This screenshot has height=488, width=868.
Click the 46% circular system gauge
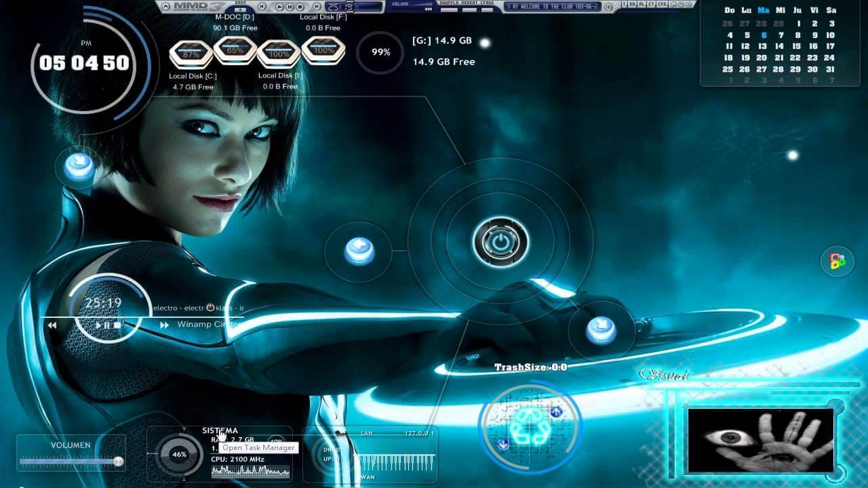click(179, 455)
